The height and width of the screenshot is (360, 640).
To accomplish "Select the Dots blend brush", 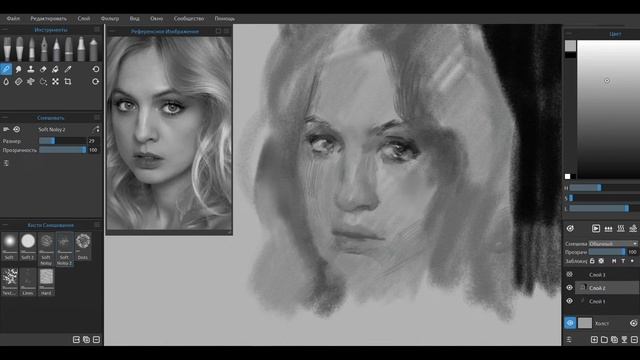I will click(x=83, y=247).
